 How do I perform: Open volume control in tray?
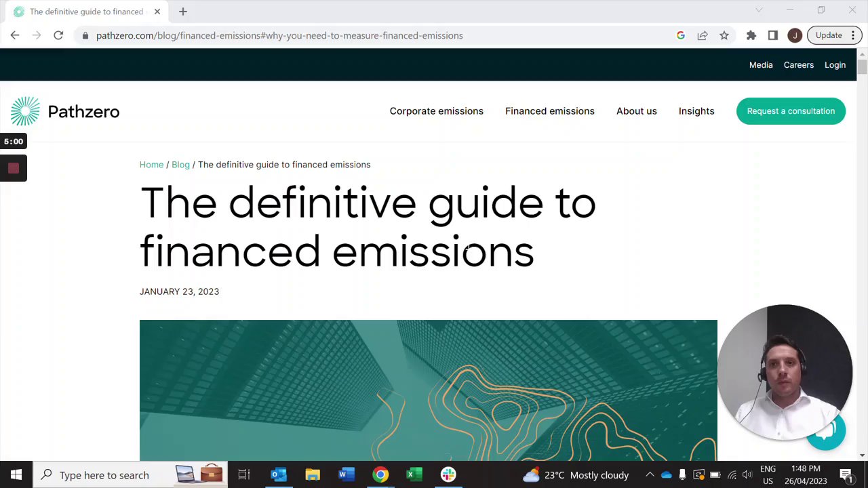click(x=747, y=475)
